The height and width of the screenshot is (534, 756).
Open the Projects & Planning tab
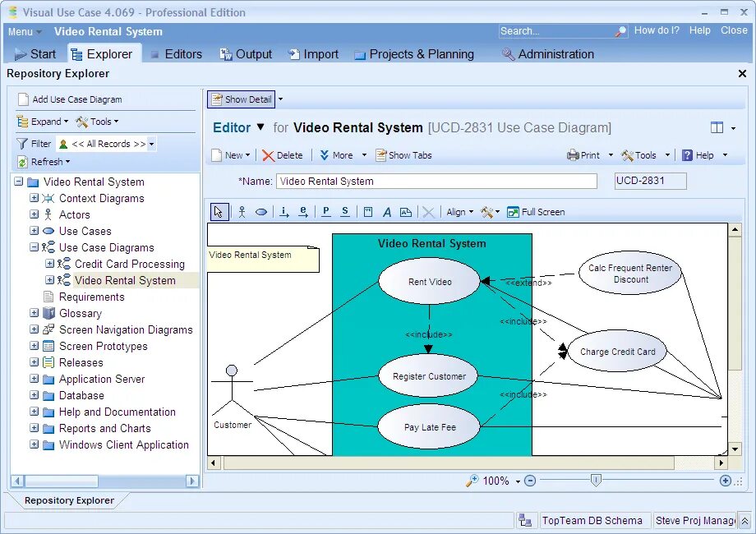point(414,54)
